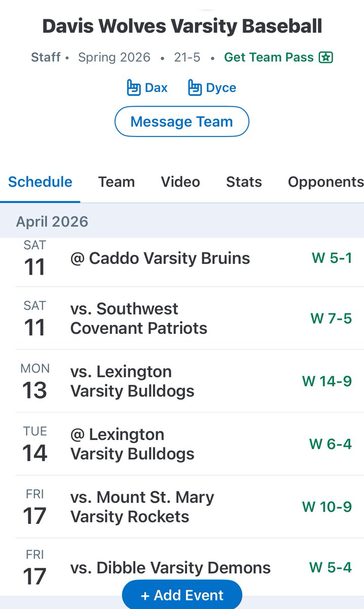This screenshot has width=364, height=609.
Task: Tap the April 2026 month header
Action: pos(182,221)
